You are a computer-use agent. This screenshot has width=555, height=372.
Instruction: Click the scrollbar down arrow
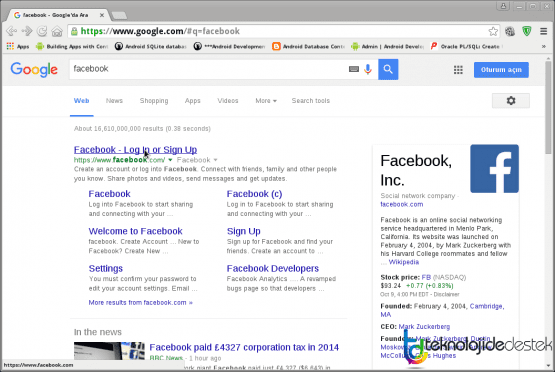548,366
